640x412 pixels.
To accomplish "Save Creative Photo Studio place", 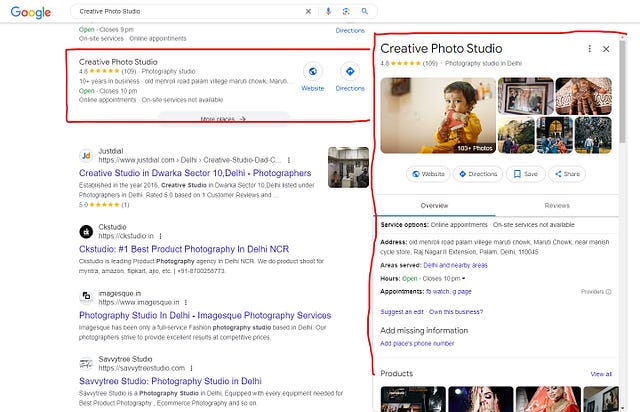I will click(x=525, y=174).
